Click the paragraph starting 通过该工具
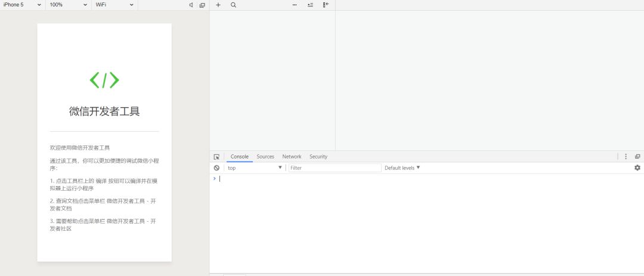Viewport: 644px width, 276px height. [104, 165]
